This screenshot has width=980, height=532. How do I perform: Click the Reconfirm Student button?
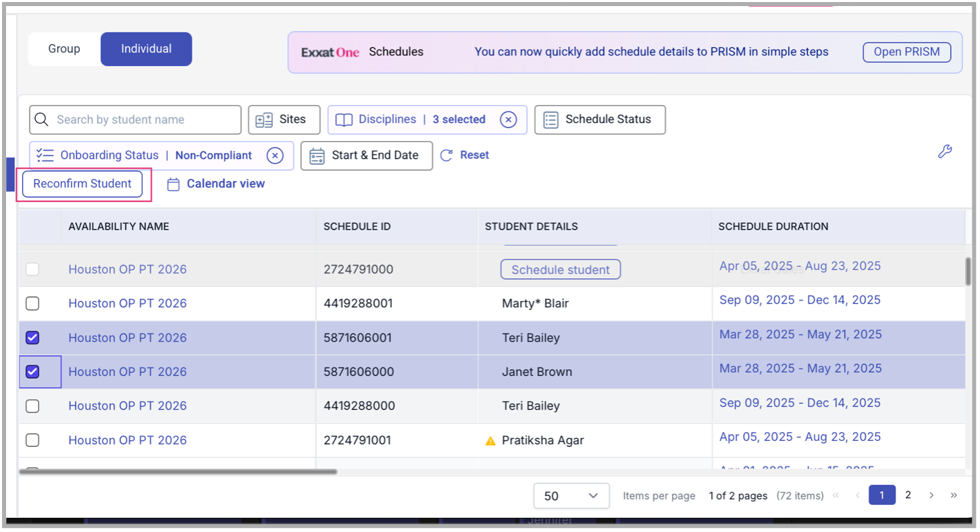82,184
